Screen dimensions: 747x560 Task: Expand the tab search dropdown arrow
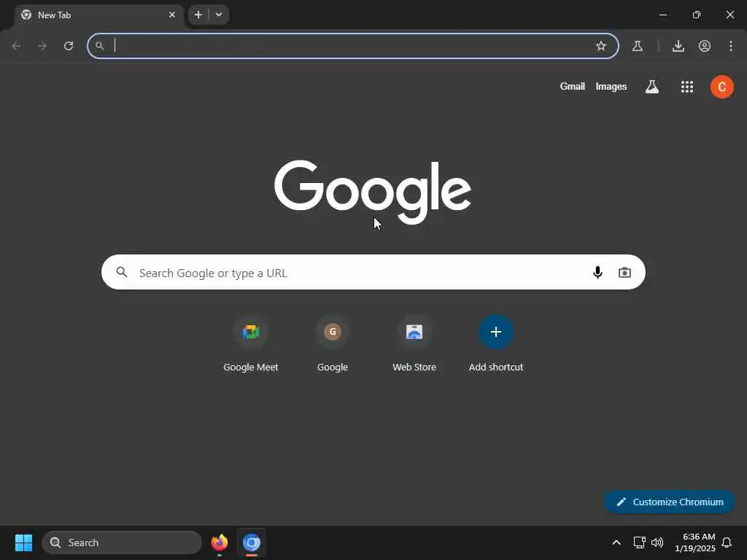(219, 15)
